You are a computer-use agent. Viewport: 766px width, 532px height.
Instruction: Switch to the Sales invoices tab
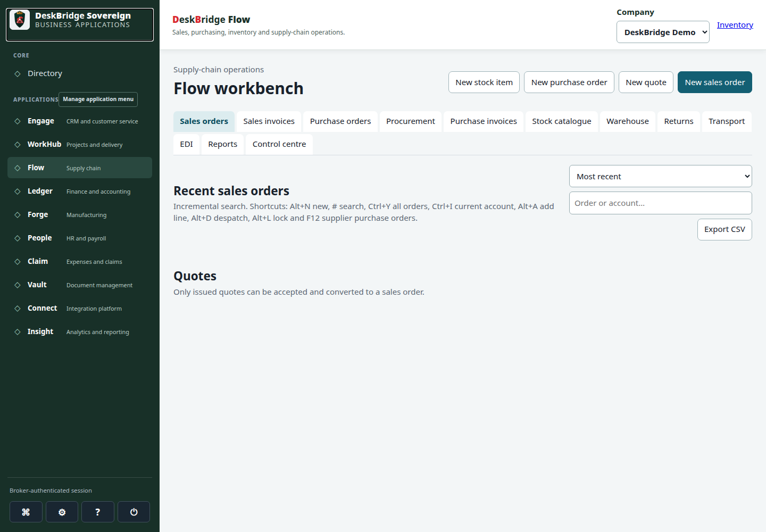point(269,121)
